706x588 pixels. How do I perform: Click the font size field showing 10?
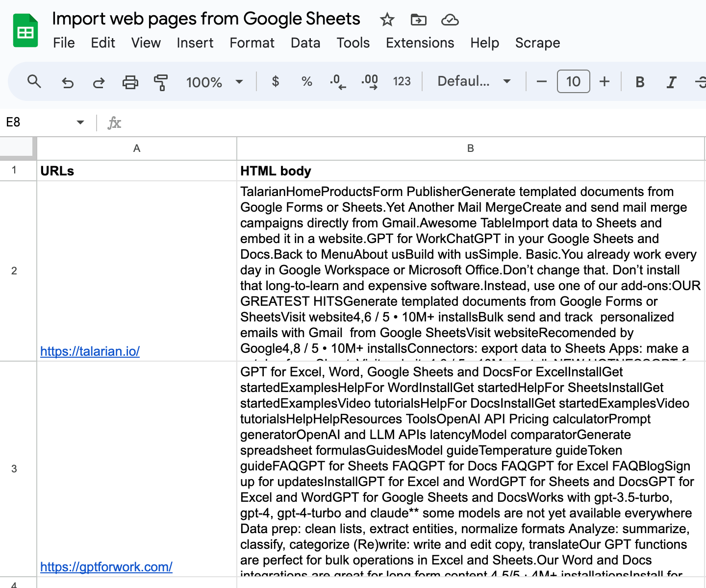coord(573,81)
